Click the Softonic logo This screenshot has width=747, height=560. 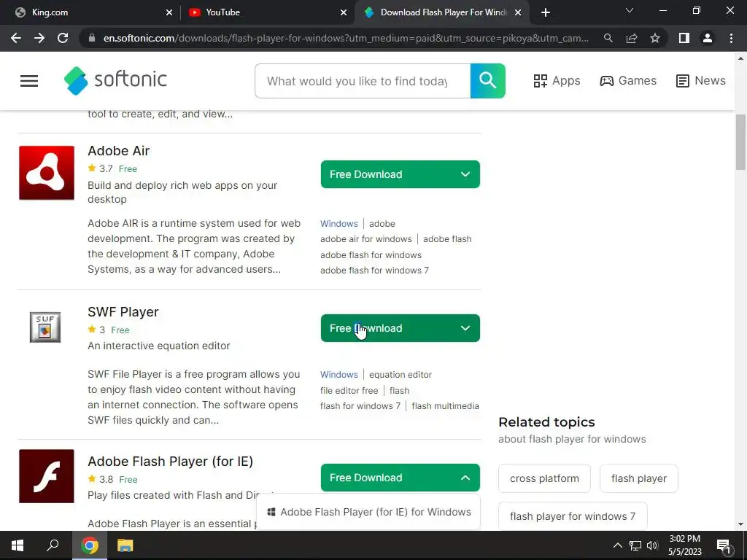(115, 80)
